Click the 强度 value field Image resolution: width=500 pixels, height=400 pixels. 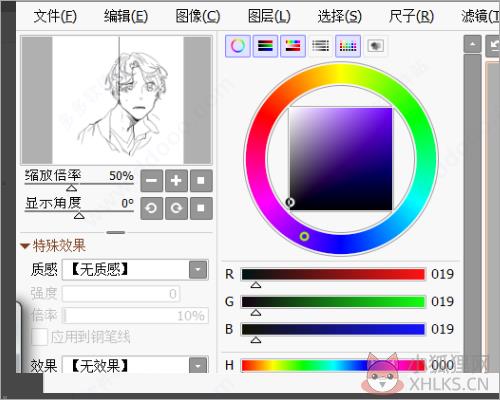pos(121,294)
